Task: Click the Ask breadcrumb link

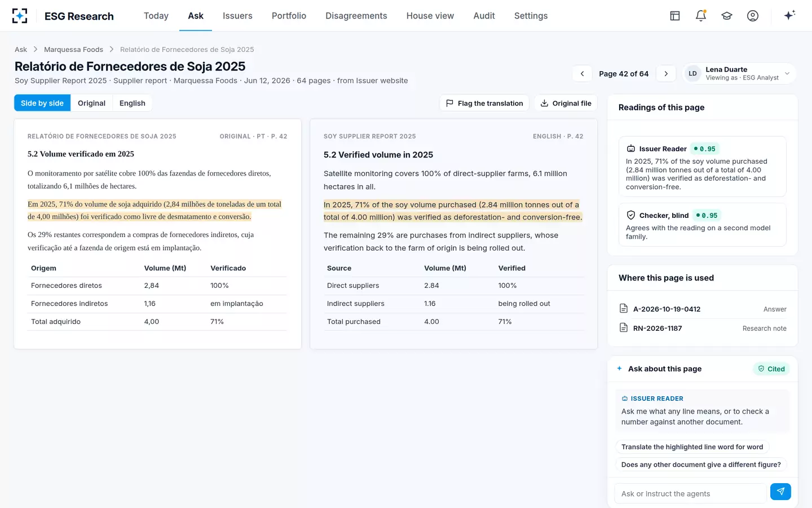Action: pos(21,50)
